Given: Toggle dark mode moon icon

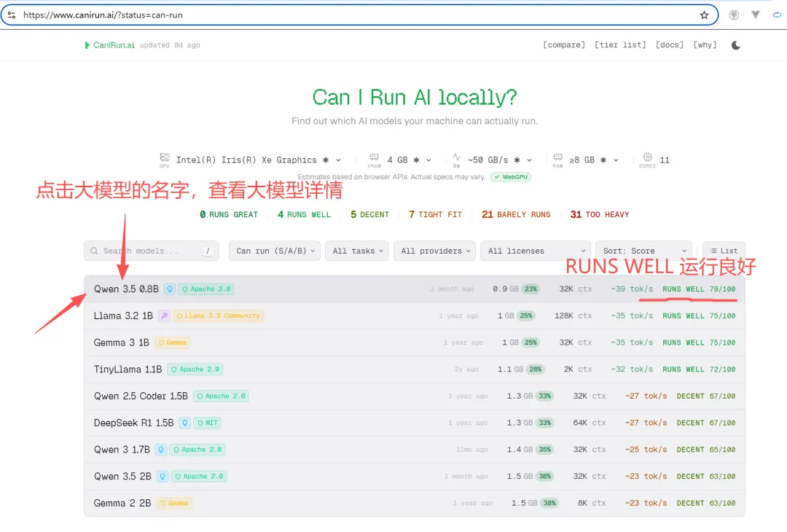Looking at the screenshot, I should [736, 45].
